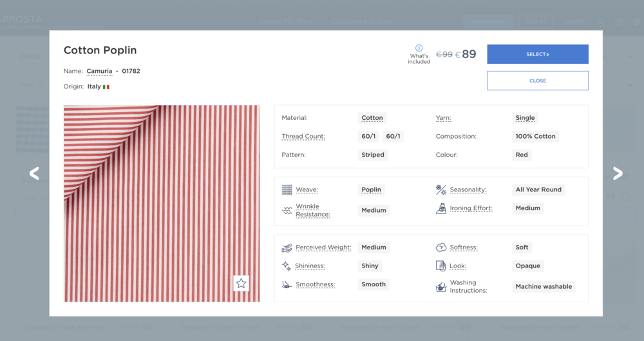Click the Italian flag icon
Screen dimensions: 644x341
click(x=106, y=87)
